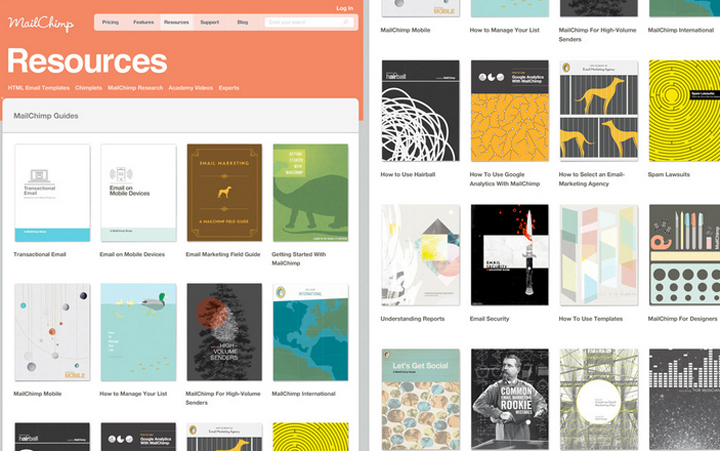Select the Resources nav item
This screenshot has height=451, width=720.
176,22
